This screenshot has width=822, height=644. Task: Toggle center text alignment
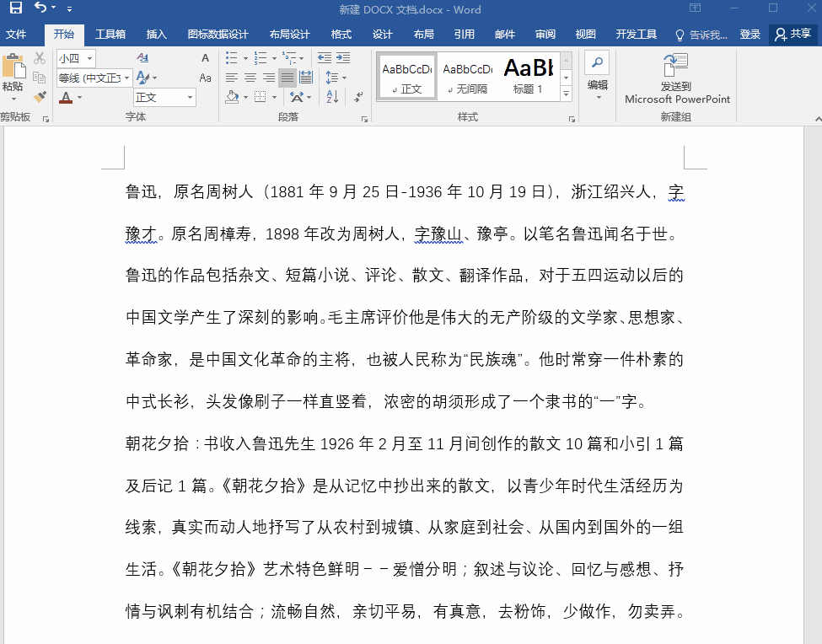point(250,78)
